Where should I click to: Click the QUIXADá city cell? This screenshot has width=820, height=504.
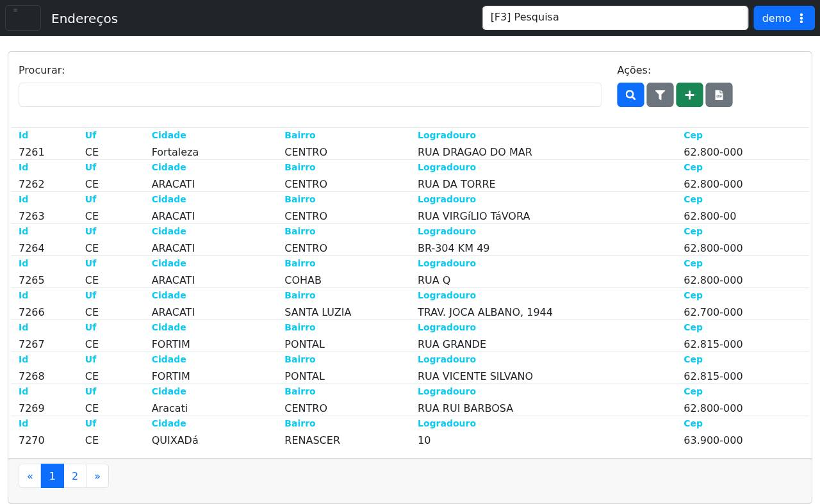point(175,441)
